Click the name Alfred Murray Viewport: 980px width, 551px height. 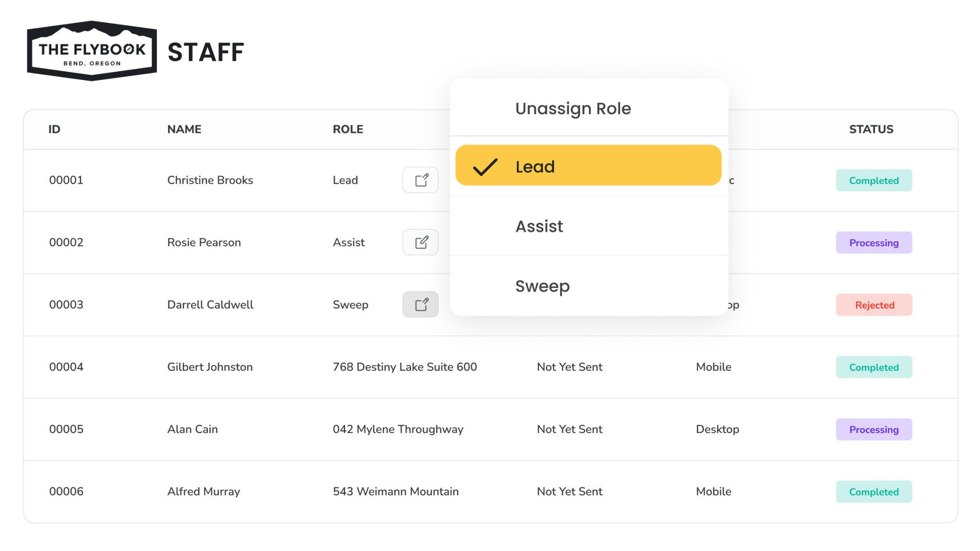coord(203,491)
